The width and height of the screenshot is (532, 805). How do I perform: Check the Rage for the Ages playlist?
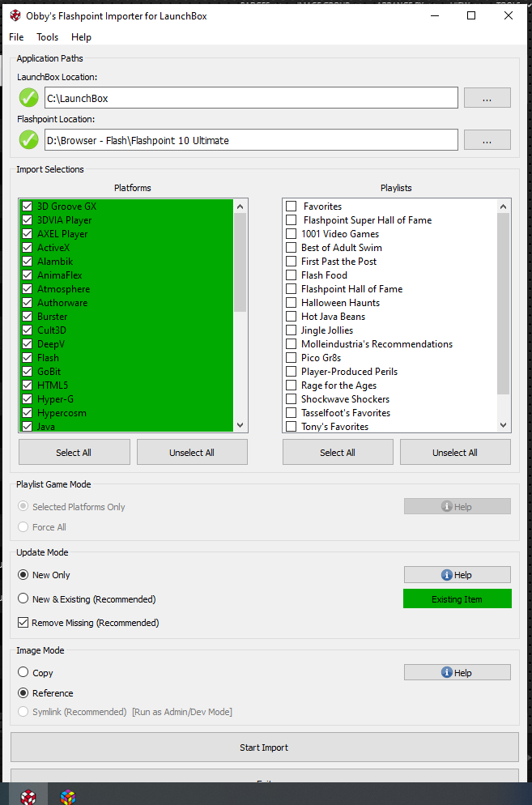tap(292, 385)
